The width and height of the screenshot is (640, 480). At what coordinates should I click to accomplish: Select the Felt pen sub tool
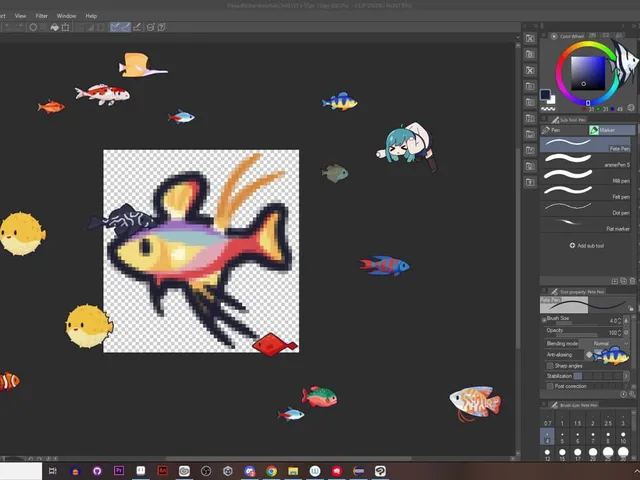[x=587, y=192]
